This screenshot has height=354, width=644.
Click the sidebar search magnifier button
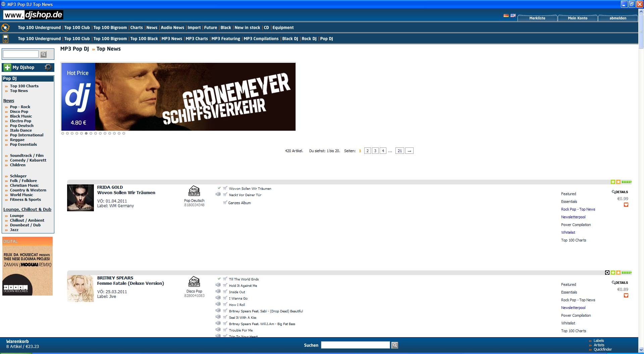[44, 54]
